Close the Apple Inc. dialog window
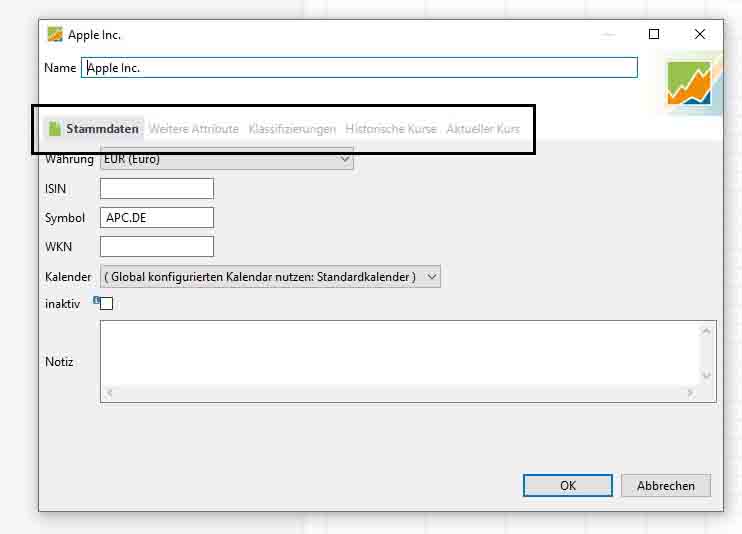This screenshot has width=742, height=534. (x=700, y=34)
